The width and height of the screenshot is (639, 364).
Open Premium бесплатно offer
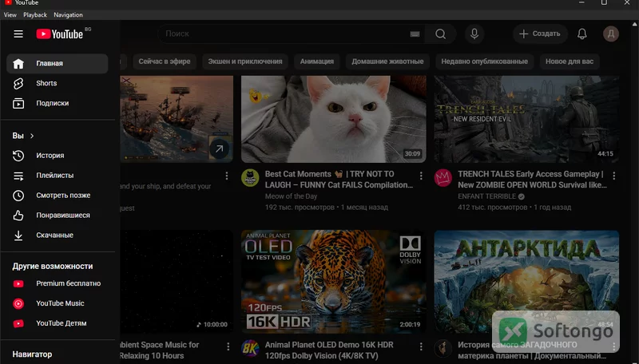tap(57, 283)
